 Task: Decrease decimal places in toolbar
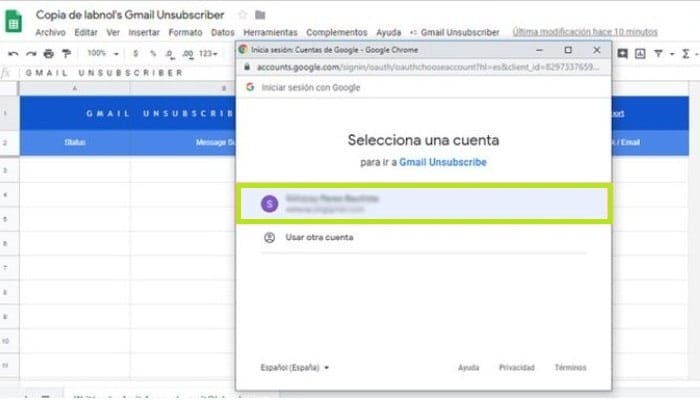(x=170, y=54)
